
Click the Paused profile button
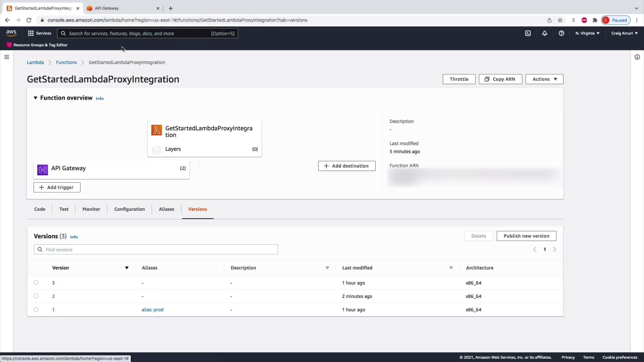click(616, 20)
